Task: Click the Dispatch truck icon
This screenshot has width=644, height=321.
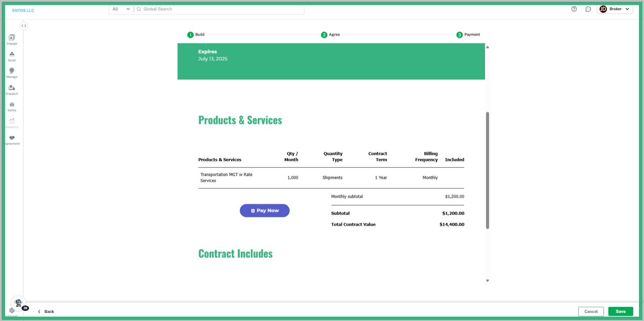Action: (12, 89)
